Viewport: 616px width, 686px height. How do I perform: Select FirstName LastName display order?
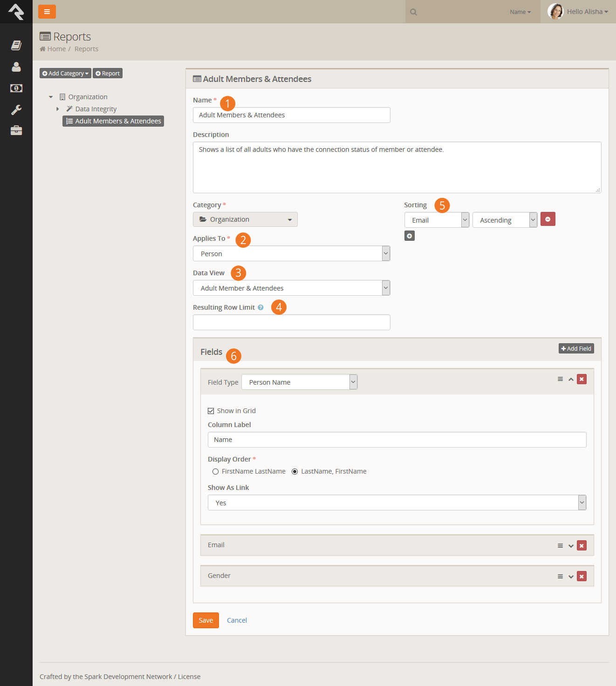215,472
